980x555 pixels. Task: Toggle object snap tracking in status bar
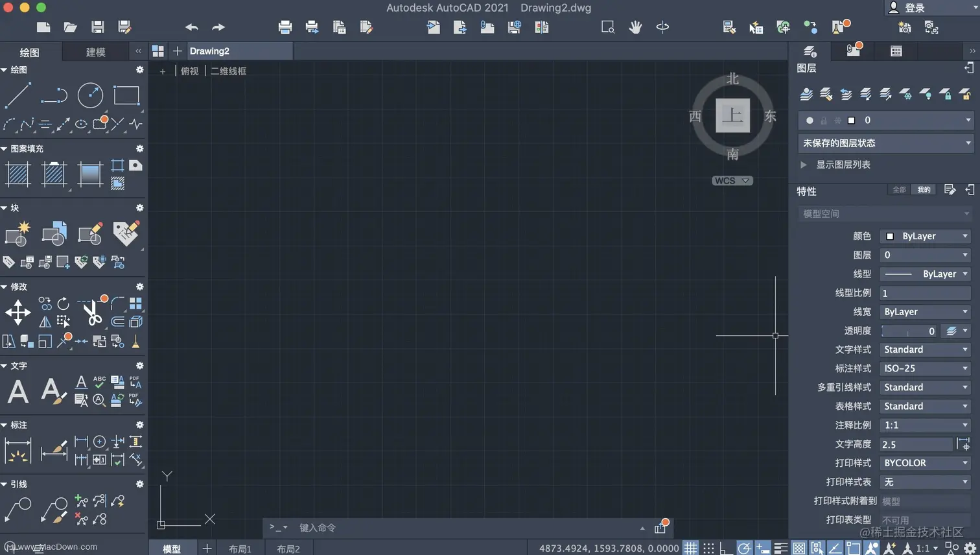point(835,549)
